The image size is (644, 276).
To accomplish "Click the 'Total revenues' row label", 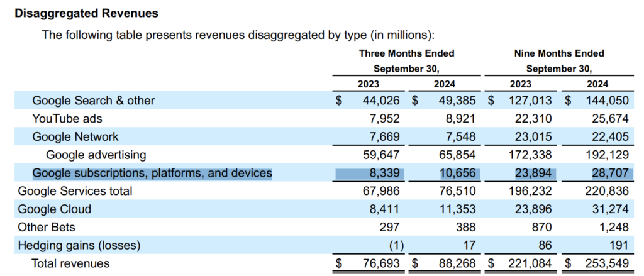I will tap(70, 263).
